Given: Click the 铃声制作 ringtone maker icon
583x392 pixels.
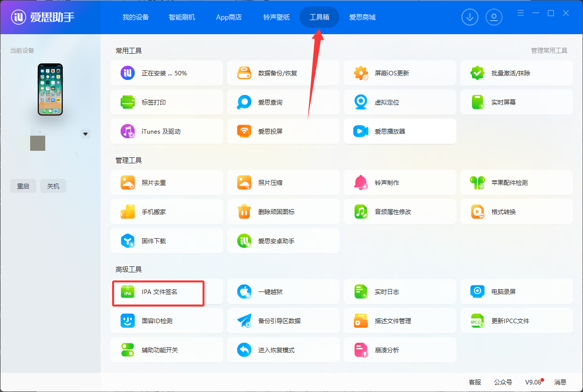Looking at the screenshot, I should coord(361,183).
